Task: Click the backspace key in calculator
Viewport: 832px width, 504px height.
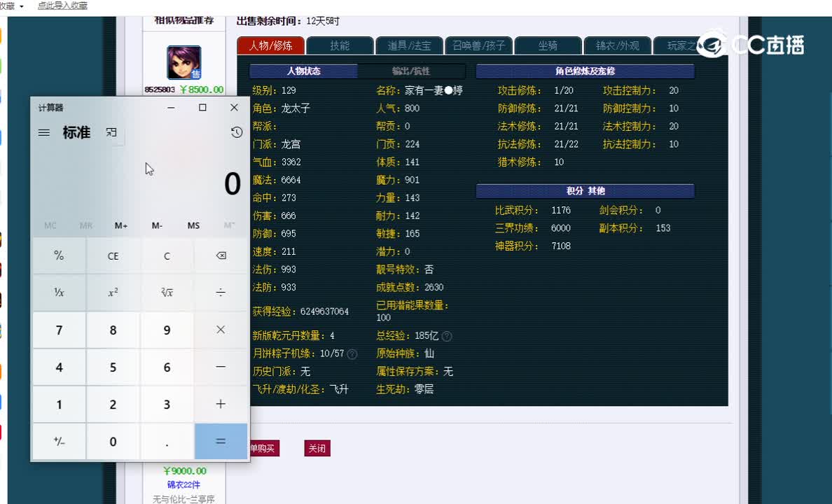Action: tap(221, 255)
